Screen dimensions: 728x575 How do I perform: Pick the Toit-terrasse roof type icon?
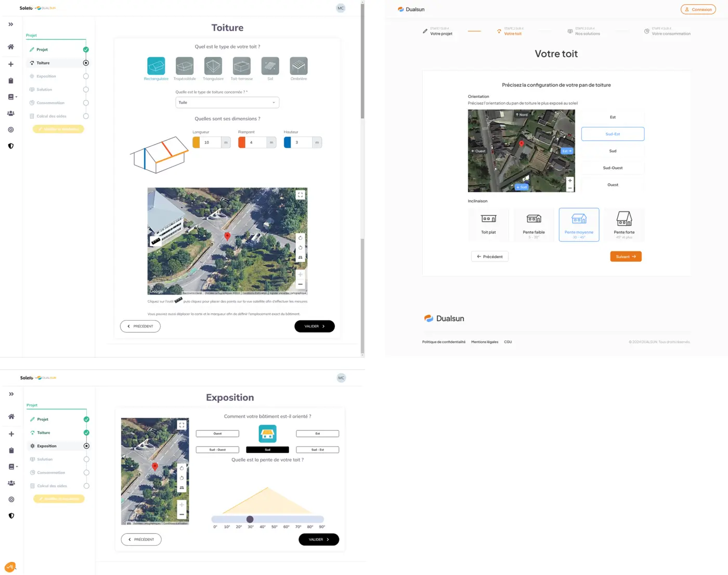[x=242, y=66]
